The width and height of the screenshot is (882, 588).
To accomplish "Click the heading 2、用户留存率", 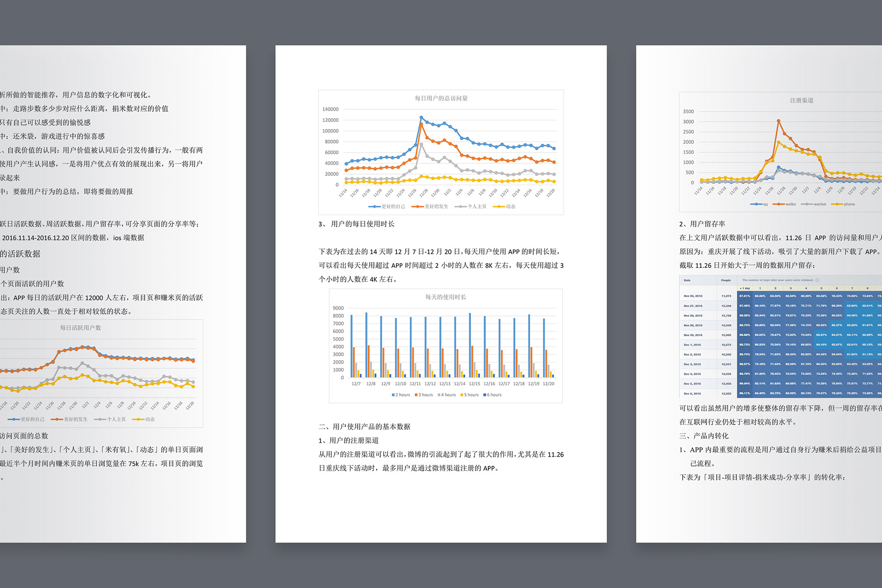I will click(x=702, y=224).
